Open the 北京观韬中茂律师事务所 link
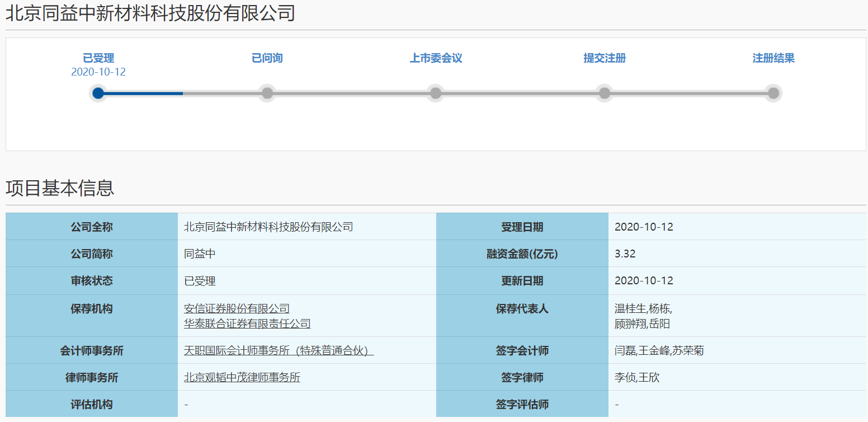This screenshot has width=868, height=422. click(x=242, y=378)
